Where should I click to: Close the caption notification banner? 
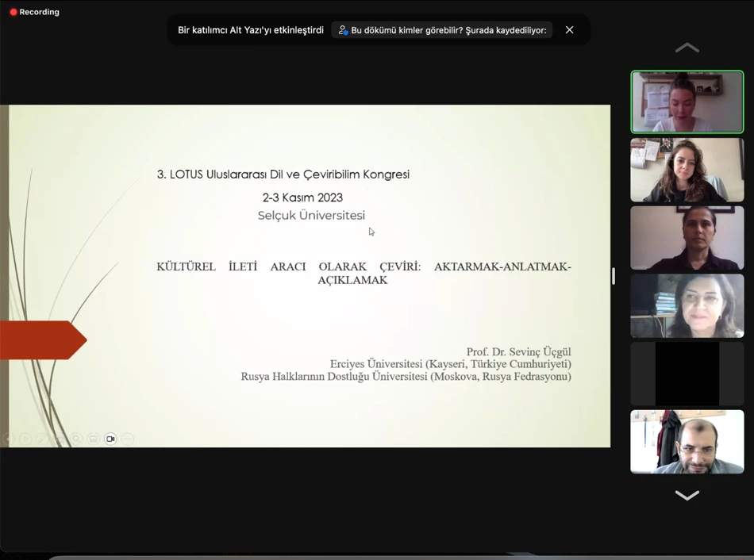pos(569,30)
